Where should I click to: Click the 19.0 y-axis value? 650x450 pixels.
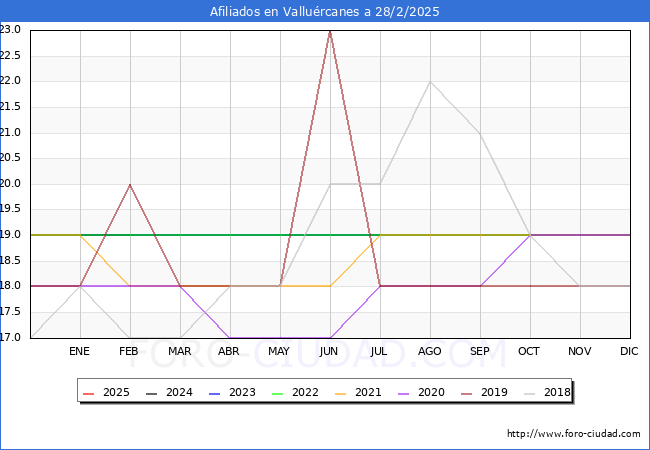(10, 235)
